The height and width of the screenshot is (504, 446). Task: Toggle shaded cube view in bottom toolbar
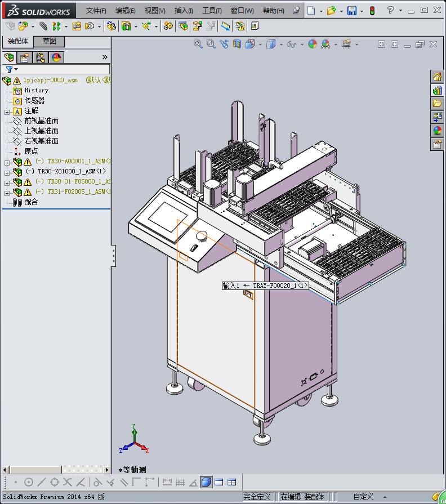[x=206, y=482]
